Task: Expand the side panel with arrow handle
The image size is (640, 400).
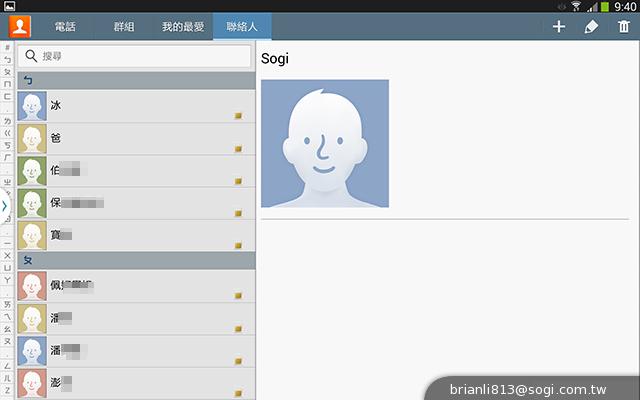Action: [x=4, y=205]
